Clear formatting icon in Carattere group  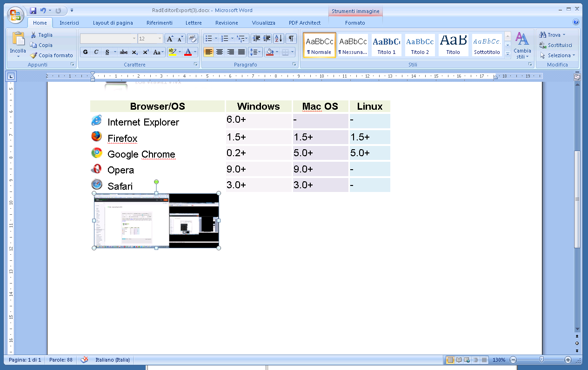193,39
